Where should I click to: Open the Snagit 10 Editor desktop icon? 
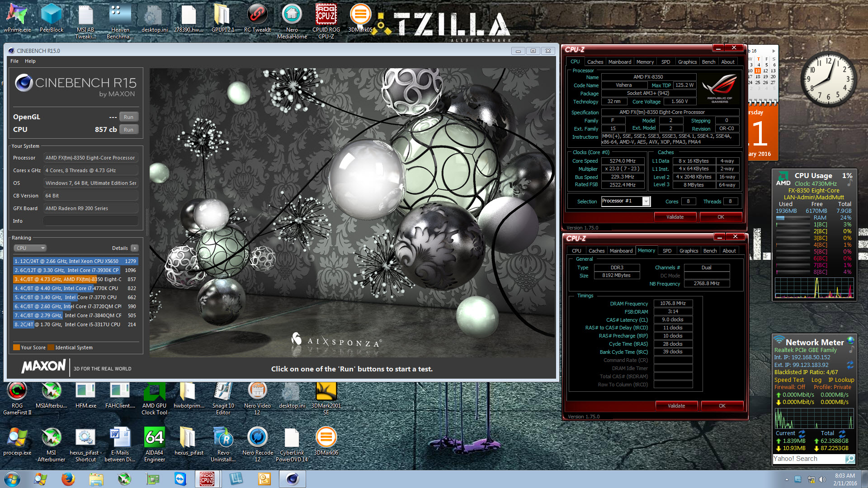tap(223, 399)
